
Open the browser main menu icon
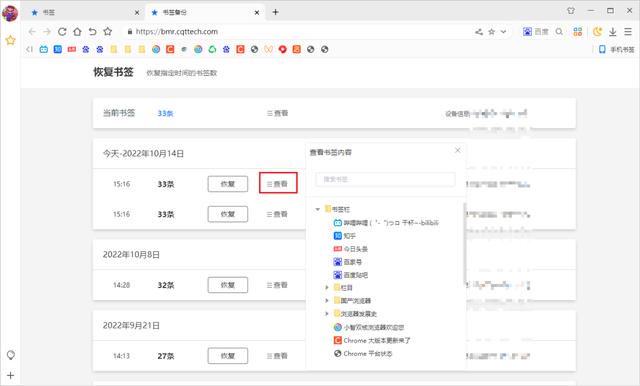click(x=628, y=31)
